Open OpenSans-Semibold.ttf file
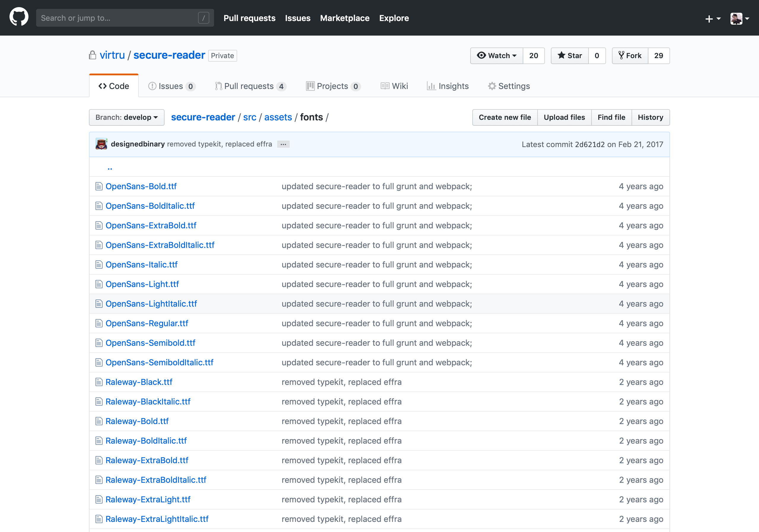 pos(150,343)
